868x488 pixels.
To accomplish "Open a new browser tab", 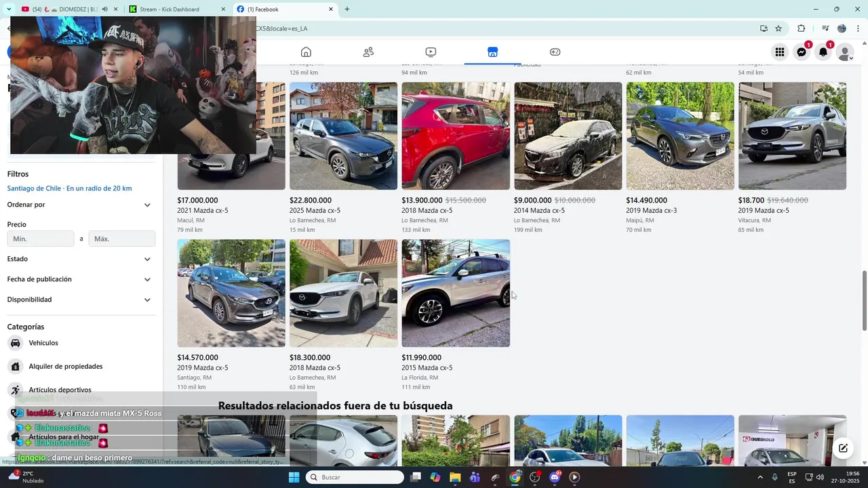I will [x=347, y=9].
